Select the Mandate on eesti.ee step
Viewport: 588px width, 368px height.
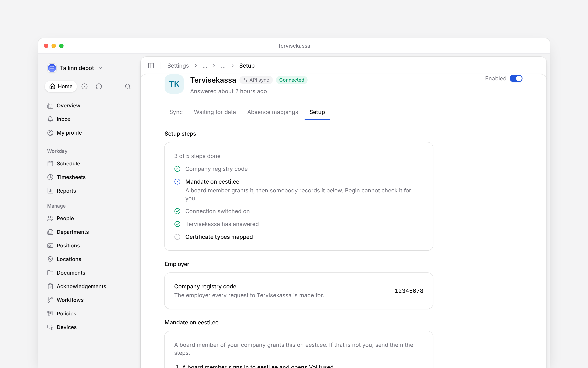coord(212,182)
